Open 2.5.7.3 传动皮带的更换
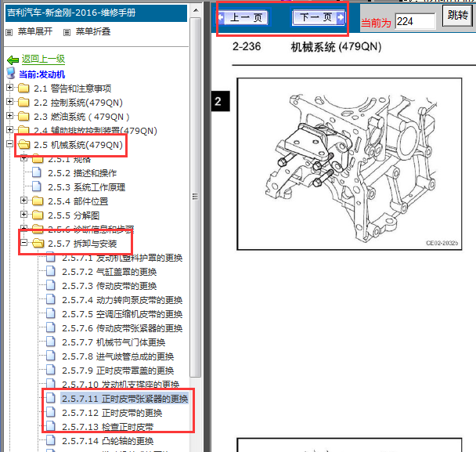This screenshot has height=452, width=476. click(110, 286)
